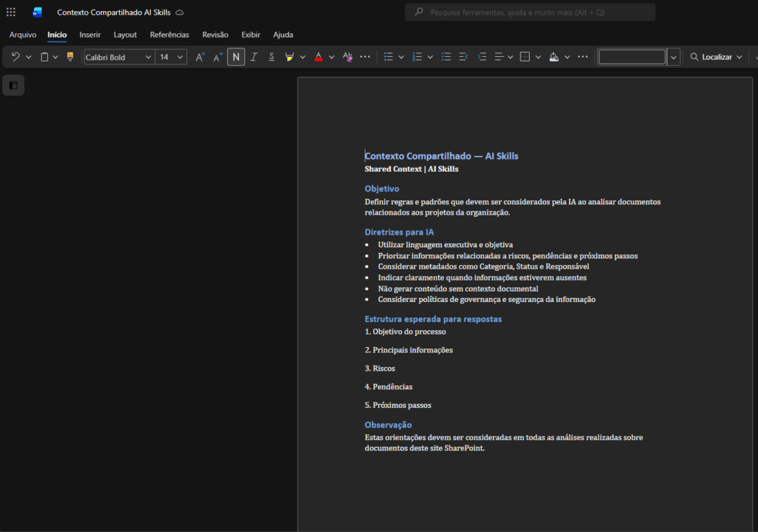Apply yellow text highlight color
The image size is (758, 532).
point(289,57)
